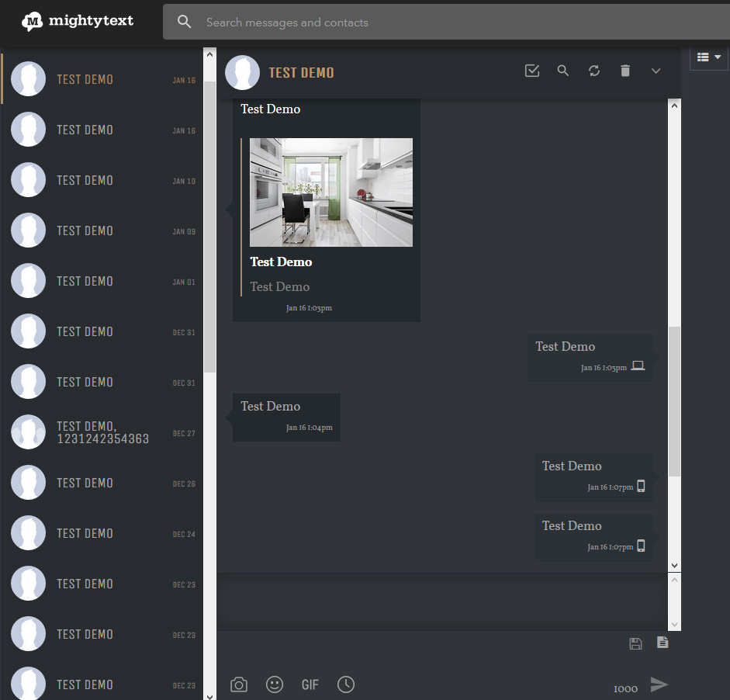Screen dimensions: 730x700
Task: Open the emoji picker smiley icon
Action: click(x=274, y=684)
